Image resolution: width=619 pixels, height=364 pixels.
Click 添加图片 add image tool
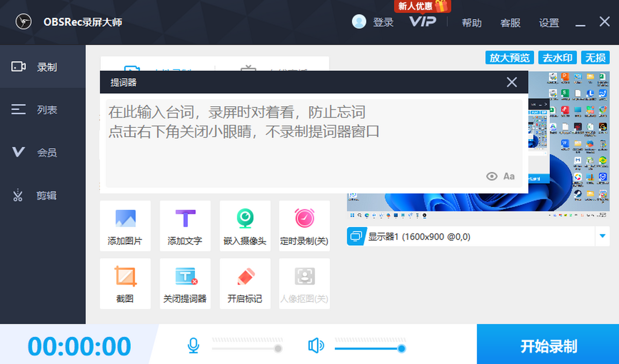125,226
